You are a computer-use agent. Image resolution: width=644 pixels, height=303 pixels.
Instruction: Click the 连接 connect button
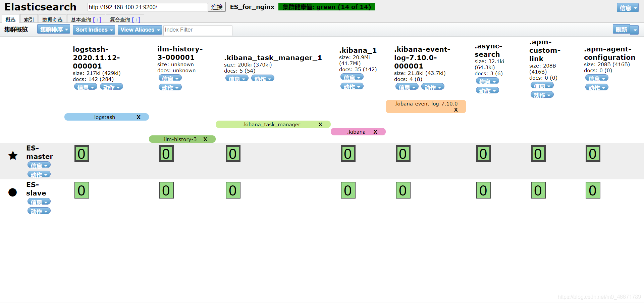pos(217,7)
